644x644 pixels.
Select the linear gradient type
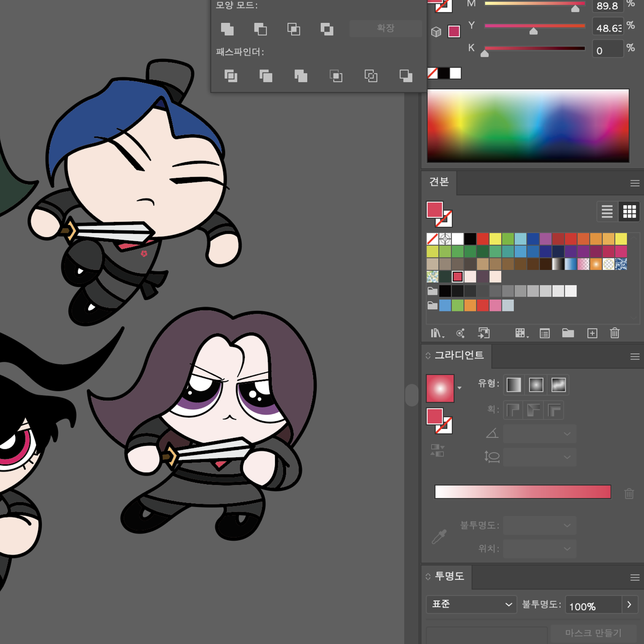[514, 385]
